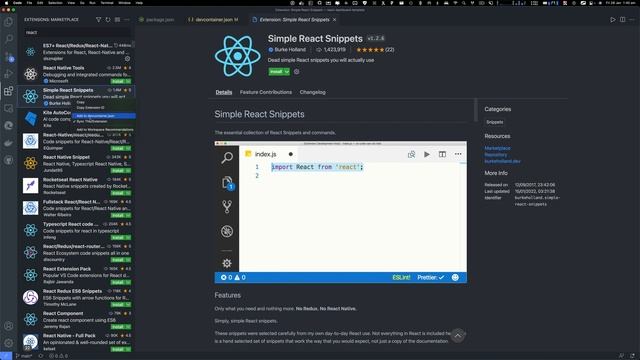The height and width of the screenshot is (360, 640).
Task: Open the View menu in macOS menu bar
Action: pyautogui.click(x=71, y=3)
